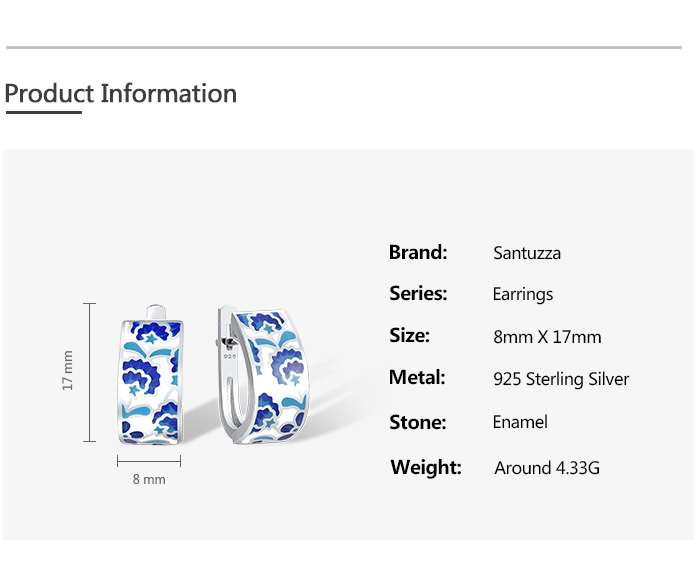The height and width of the screenshot is (588, 700).
Task: Click the 925 Sterling Silver text
Action: pyautogui.click(x=561, y=379)
